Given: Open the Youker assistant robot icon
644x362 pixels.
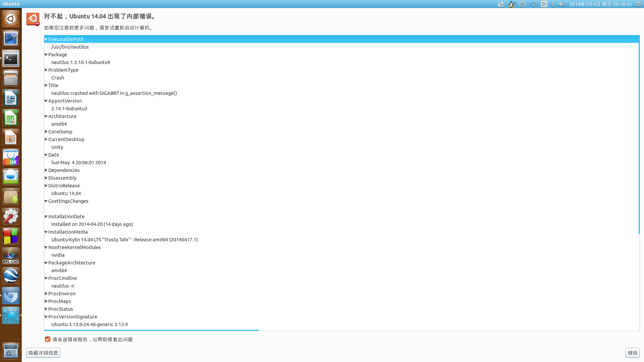Looking at the screenshot, I should pos(11,177).
